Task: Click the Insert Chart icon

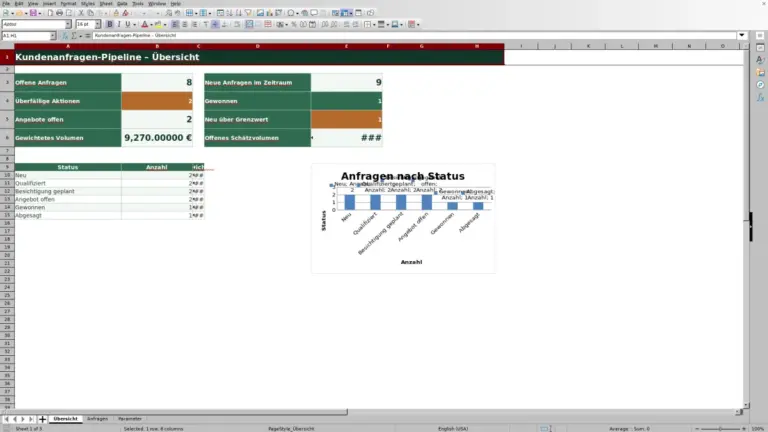Action: pyautogui.click(x=269, y=13)
